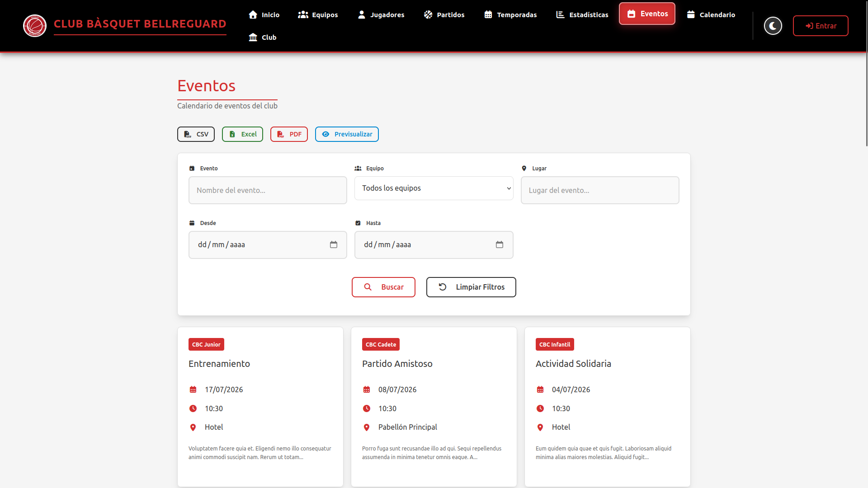Click the date text 04/07/2026
868x488 pixels.
pyautogui.click(x=571, y=389)
